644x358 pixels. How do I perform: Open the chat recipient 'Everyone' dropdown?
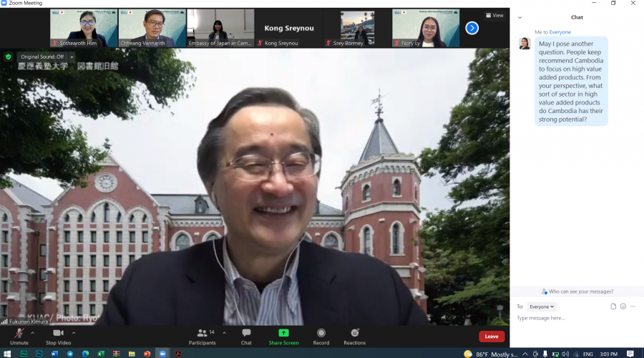(542, 306)
